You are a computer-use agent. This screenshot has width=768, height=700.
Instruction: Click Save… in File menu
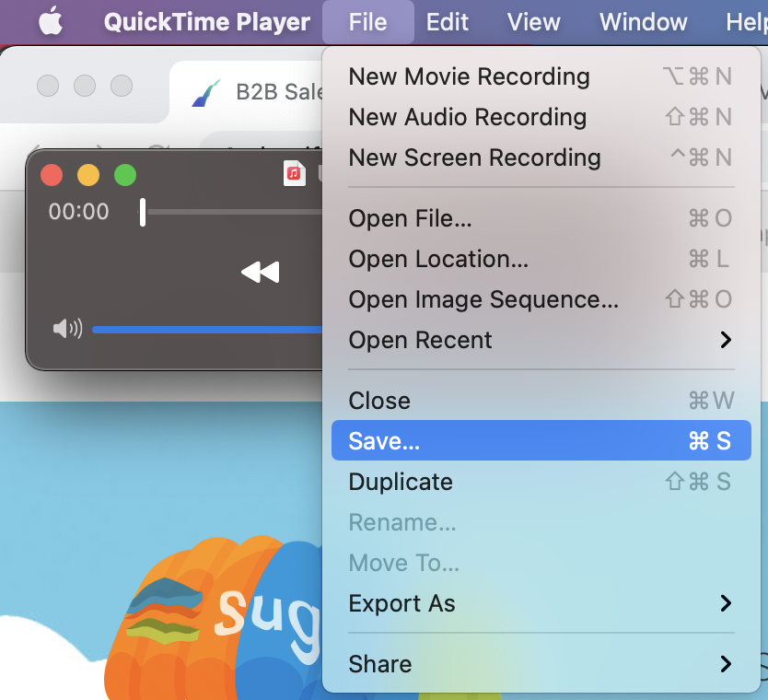(541, 440)
